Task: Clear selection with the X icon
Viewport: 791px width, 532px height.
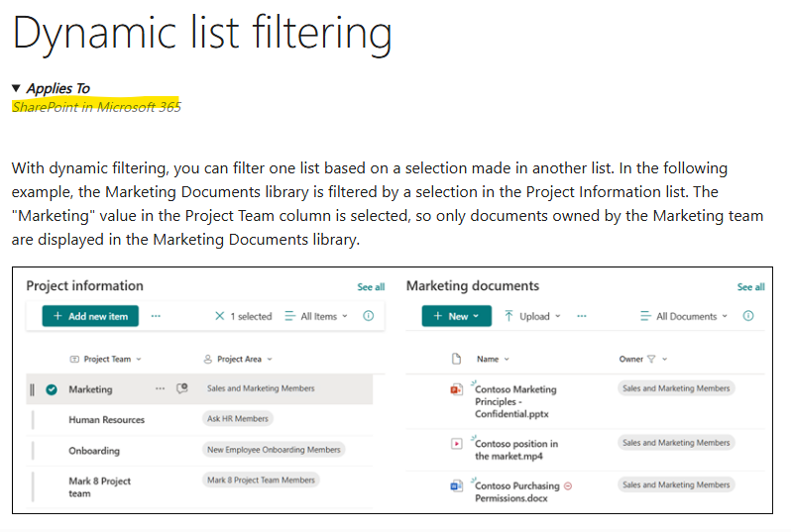Action: pyautogui.click(x=219, y=316)
